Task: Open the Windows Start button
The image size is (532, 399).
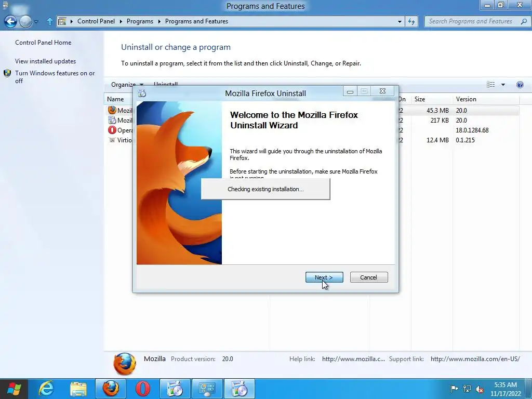Action: click(x=14, y=389)
